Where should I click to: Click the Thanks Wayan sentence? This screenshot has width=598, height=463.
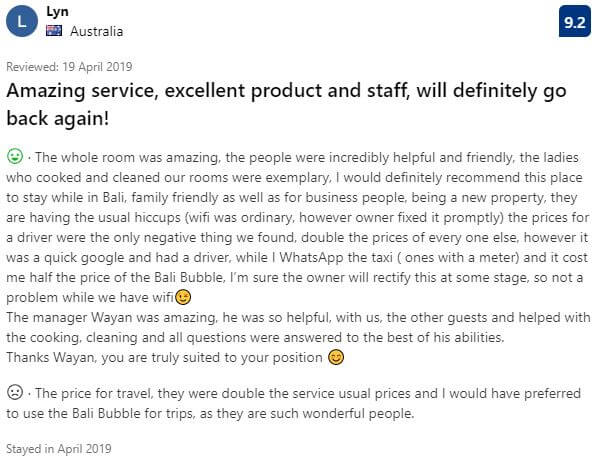point(164,357)
